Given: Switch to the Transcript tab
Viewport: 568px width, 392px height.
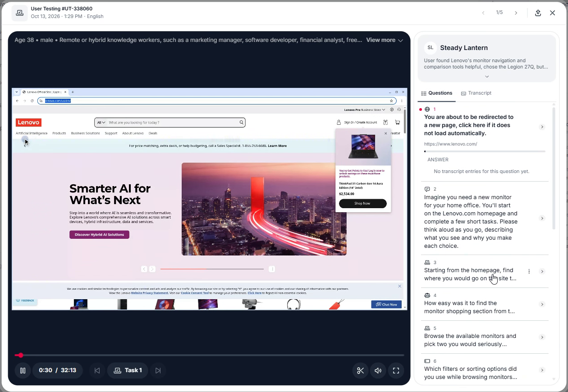Looking at the screenshot, I should pos(476,93).
